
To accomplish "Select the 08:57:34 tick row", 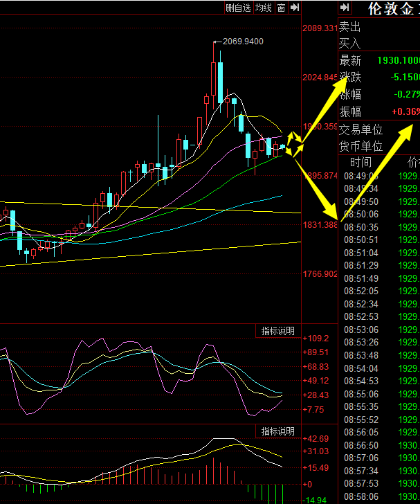I will [382, 471].
